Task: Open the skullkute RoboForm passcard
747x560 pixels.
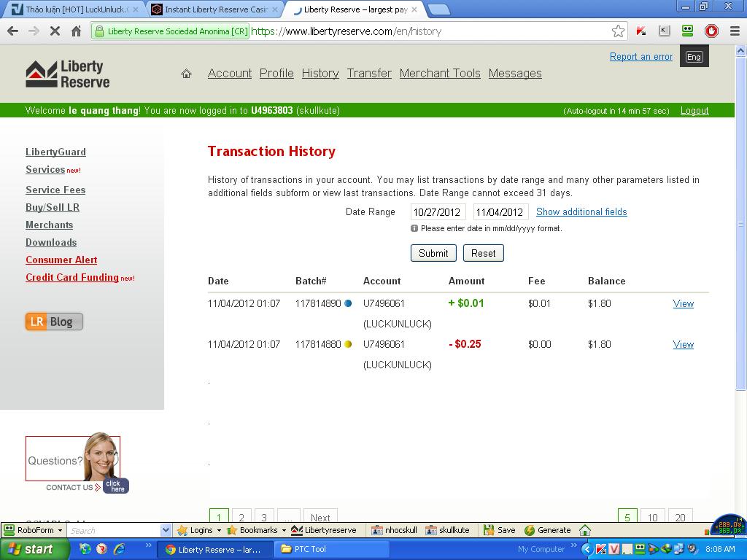Action: 447,530
